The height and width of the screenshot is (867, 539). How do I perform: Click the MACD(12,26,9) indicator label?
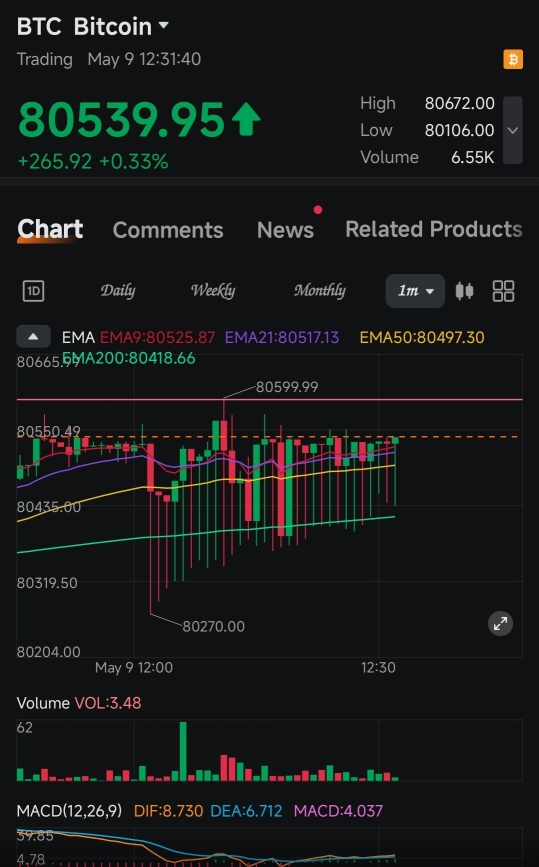(x=69, y=811)
